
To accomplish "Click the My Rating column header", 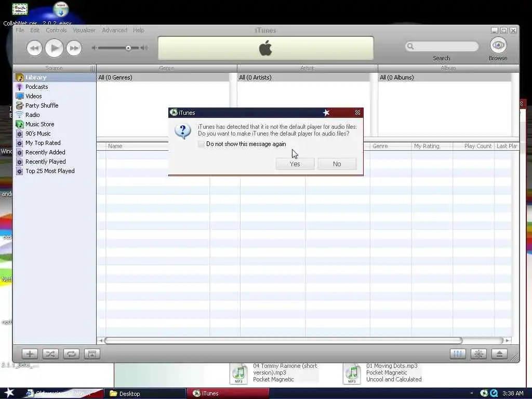I will click(432, 146).
